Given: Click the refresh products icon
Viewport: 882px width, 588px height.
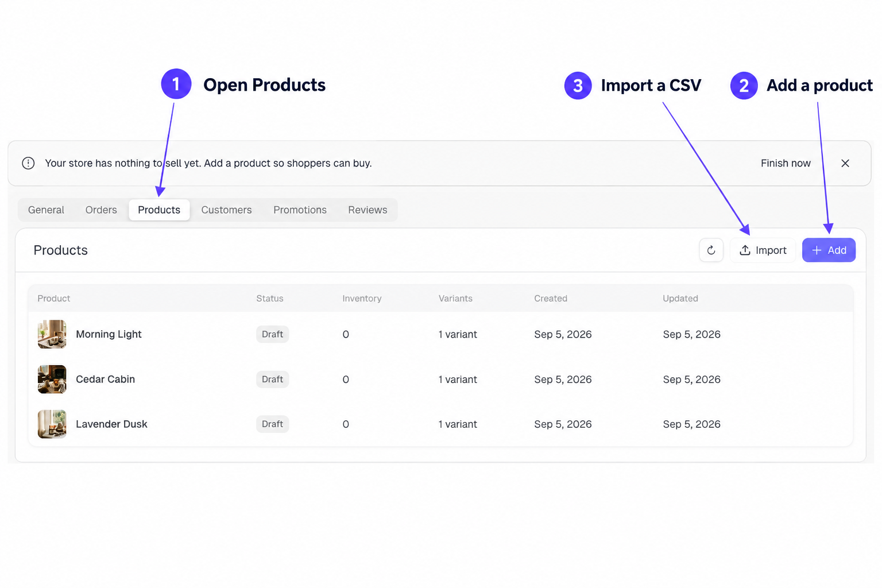Looking at the screenshot, I should tap(711, 250).
